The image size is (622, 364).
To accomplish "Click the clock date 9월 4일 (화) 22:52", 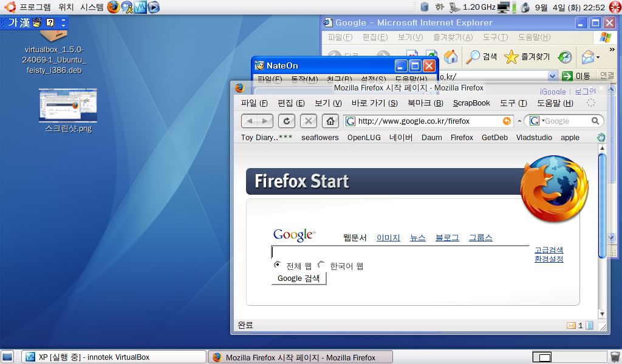I will pos(570,7).
